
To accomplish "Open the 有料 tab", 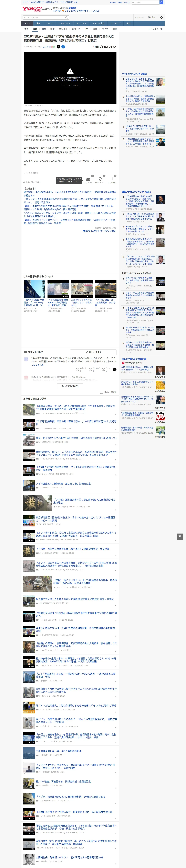I will pos(128,24).
